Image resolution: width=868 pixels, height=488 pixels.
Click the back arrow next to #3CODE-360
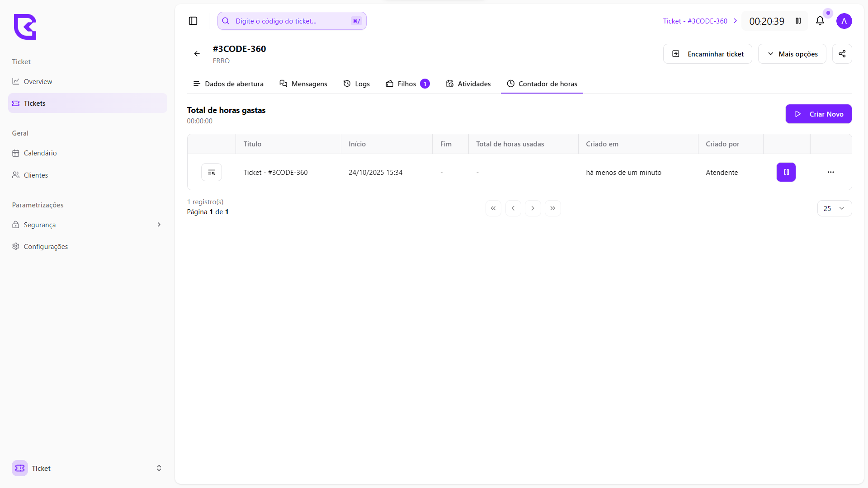pyautogui.click(x=197, y=54)
